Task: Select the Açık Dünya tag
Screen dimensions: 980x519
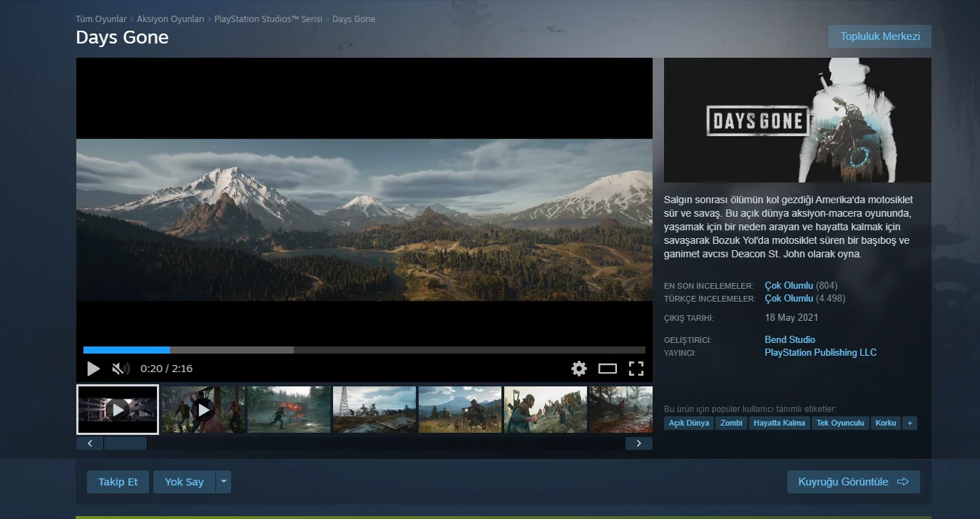Action: coord(689,423)
